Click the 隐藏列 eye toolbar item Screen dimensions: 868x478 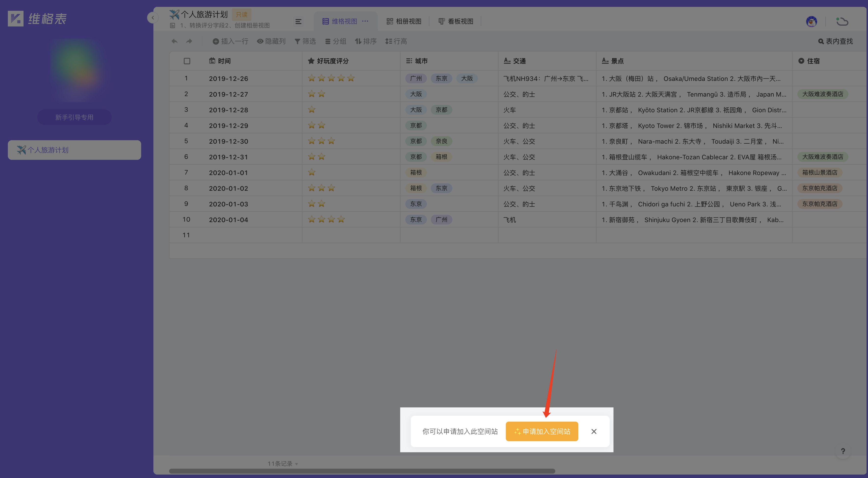(x=271, y=41)
